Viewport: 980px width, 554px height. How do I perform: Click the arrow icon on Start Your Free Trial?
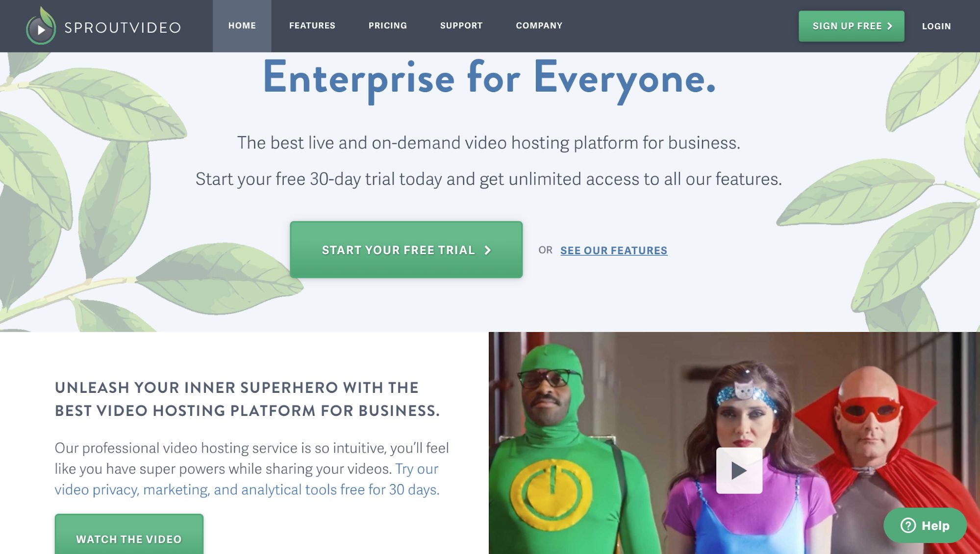click(487, 250)
